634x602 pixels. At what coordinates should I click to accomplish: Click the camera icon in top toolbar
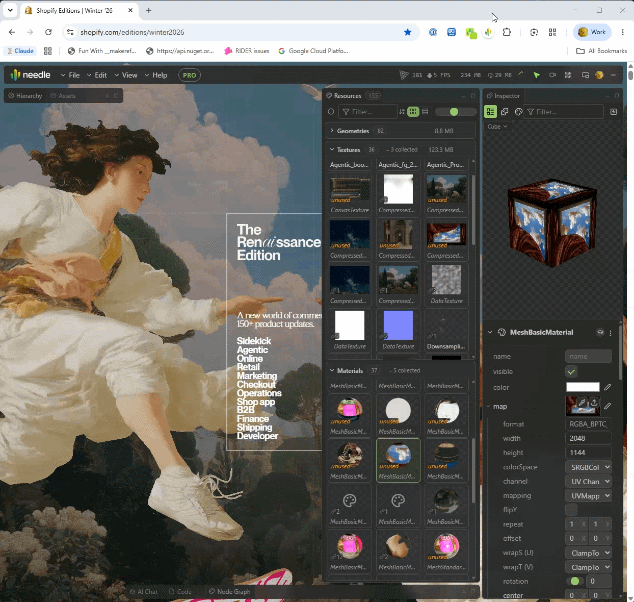click(552, 75)
